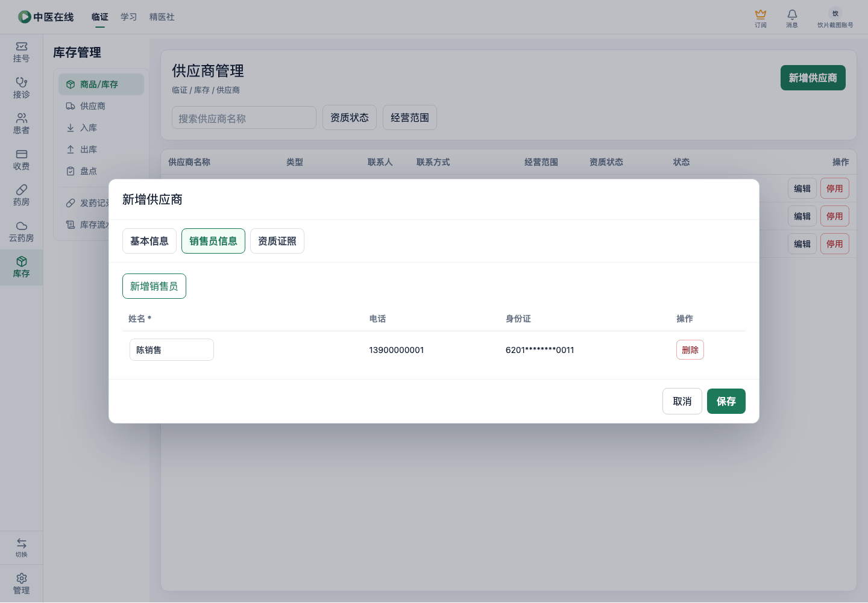The width and height of the screenshot is (868, 603).
Task: Click the 盘点 clipboard icon
Action: [71, 171]
